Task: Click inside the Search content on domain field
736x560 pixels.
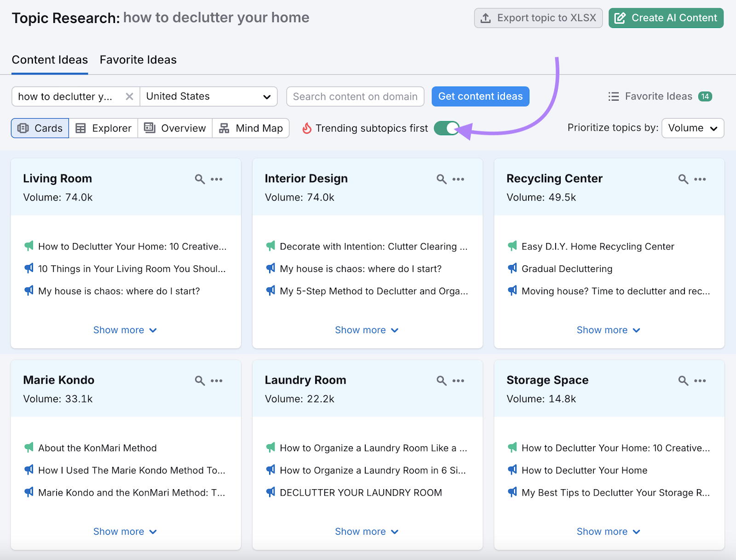Action: [355, 96]
